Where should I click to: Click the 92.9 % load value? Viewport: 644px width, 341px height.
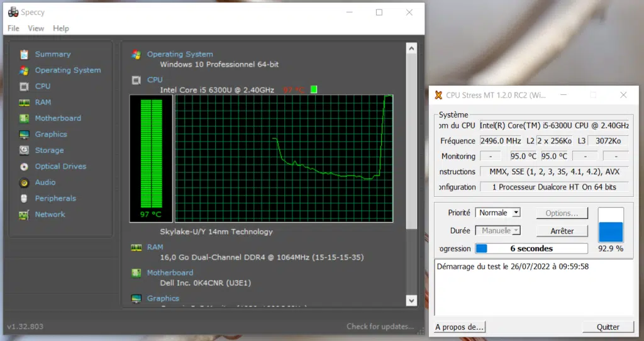pos(611,249)
